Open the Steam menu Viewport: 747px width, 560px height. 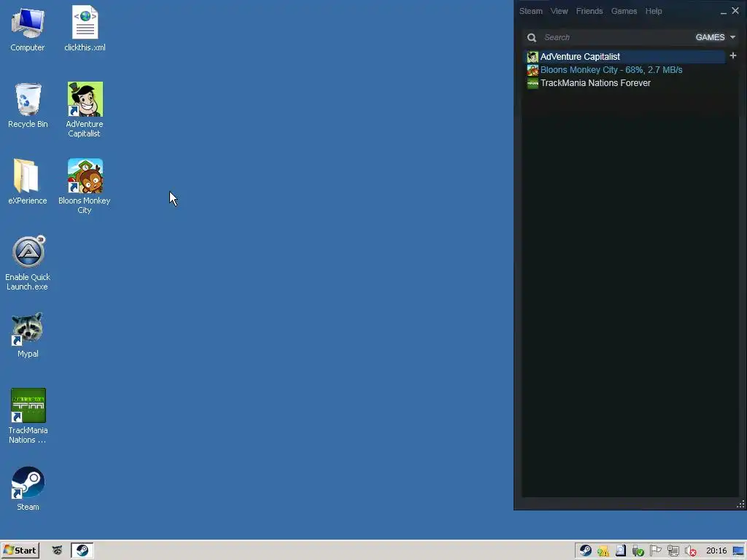point(531,11)
